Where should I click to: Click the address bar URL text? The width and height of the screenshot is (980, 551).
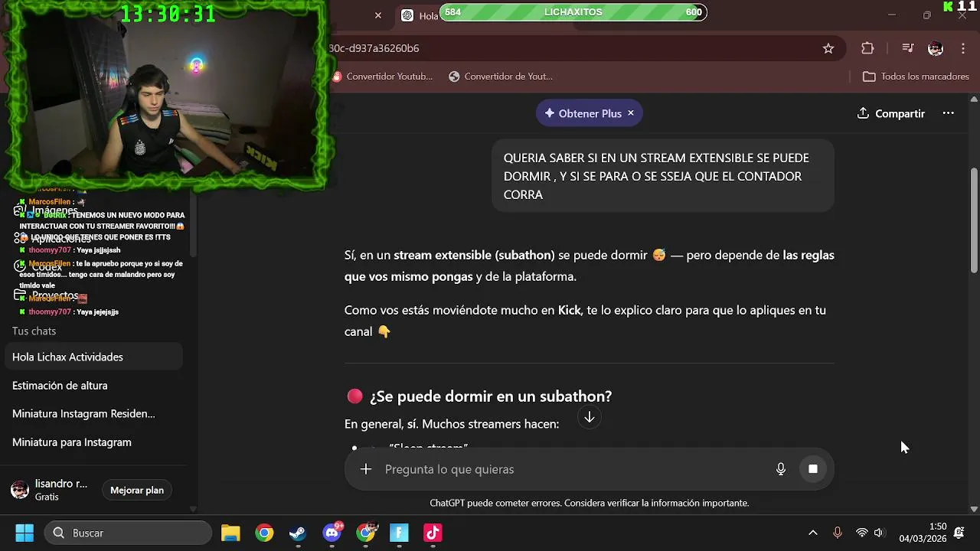pos(374,48)
